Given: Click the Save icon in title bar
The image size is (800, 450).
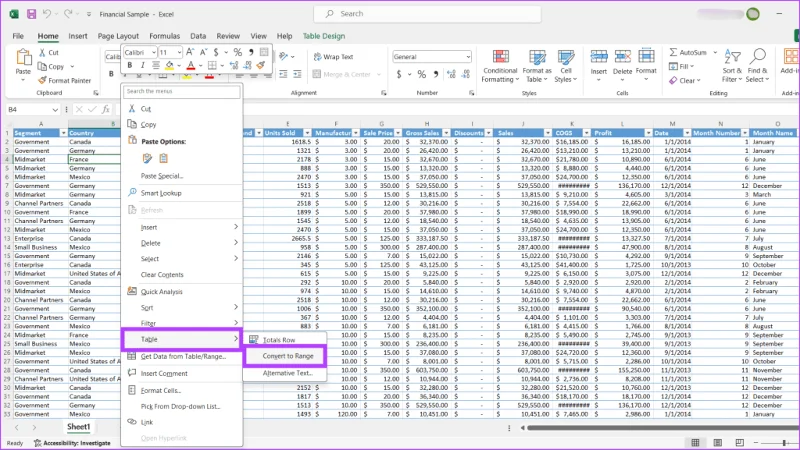Looking at the screenshot, I should (x=32, y=14).
